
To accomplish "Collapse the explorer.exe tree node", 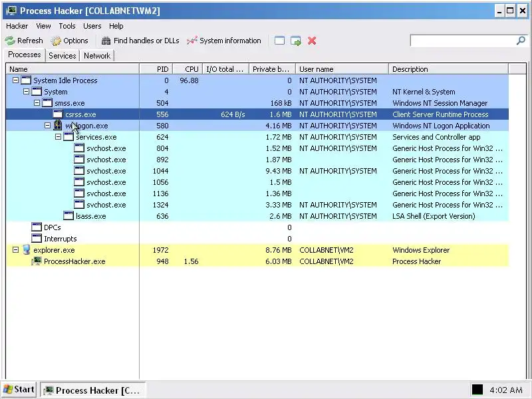I will pyautogui.click(x=15, y=250).
